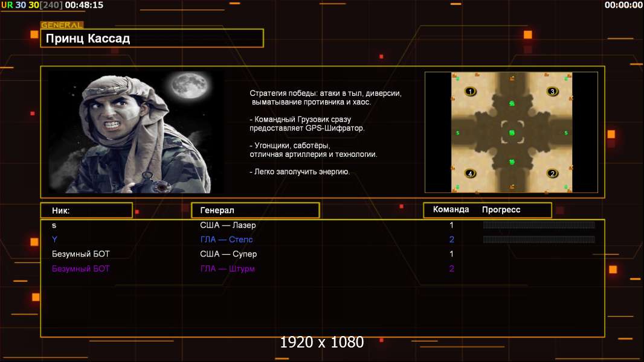The image size is (644, 362).
Task: Click loading progress bar for player Y
Action: tap(539, 240)
